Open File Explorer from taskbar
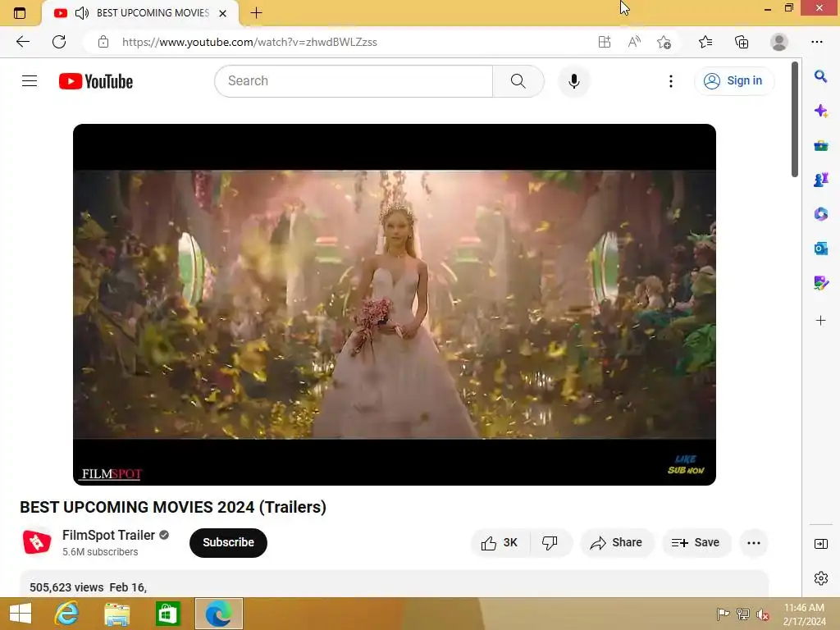Viewport: 840px width, 630px height. click(x=116, y=614)
